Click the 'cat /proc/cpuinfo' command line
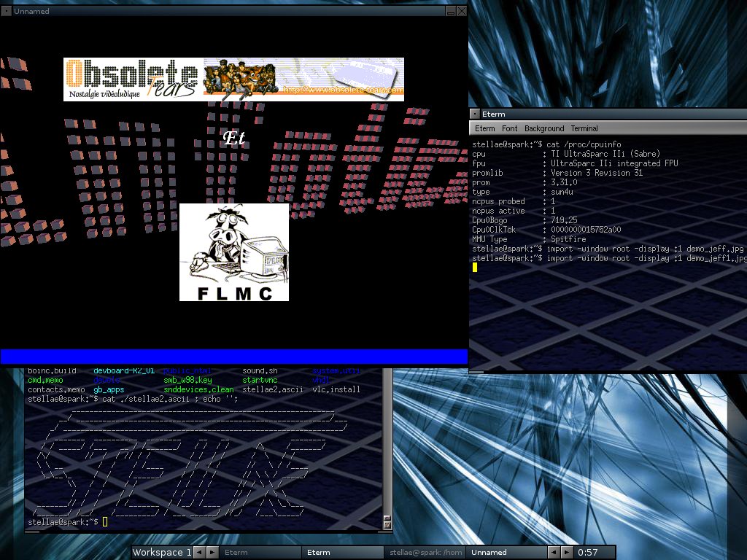The image size is (747, 560). pyautogui.click(x=584, y=144)
